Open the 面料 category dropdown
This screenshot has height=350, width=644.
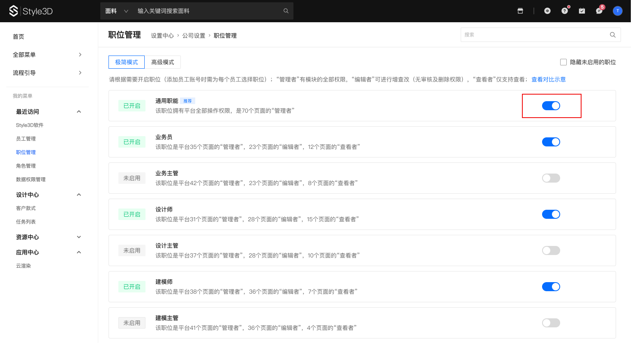117,11
